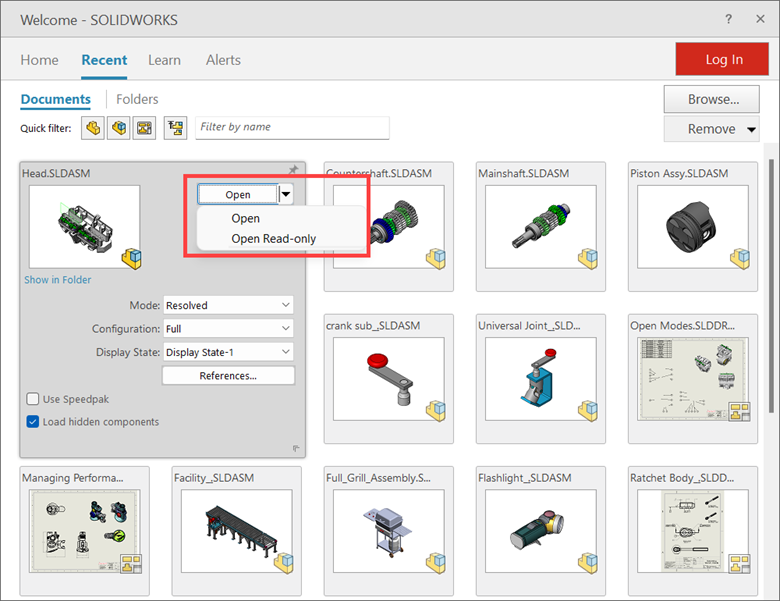This screenshot has width=780, height=601.
Task: Select the Head.SLDASM preview thumbnail
Action: point(85,227)
